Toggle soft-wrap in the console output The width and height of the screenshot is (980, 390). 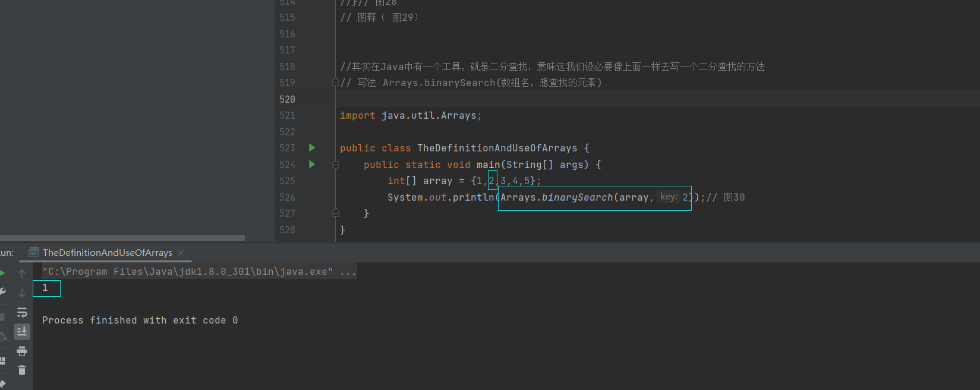pyautogui.click(x=22, y=312)
